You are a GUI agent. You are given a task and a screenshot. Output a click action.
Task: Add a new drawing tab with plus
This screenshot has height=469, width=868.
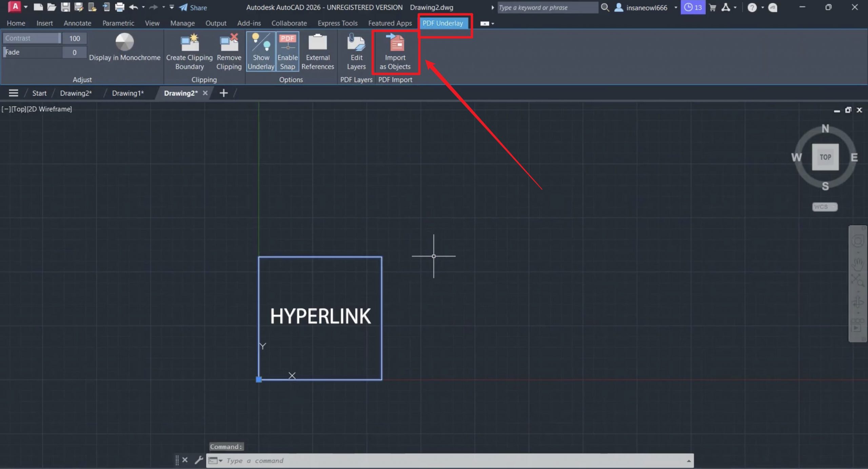(x=223, y=93)
